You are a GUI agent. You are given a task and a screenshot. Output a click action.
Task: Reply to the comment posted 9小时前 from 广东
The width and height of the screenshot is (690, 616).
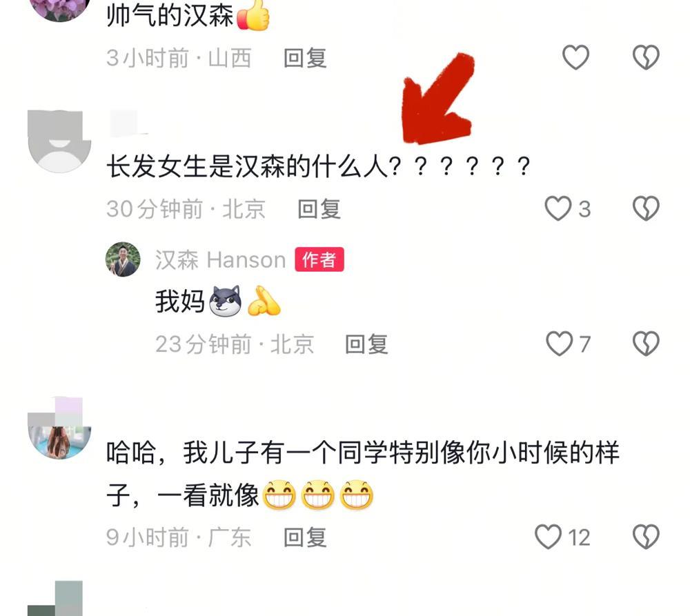click(305, 537)
